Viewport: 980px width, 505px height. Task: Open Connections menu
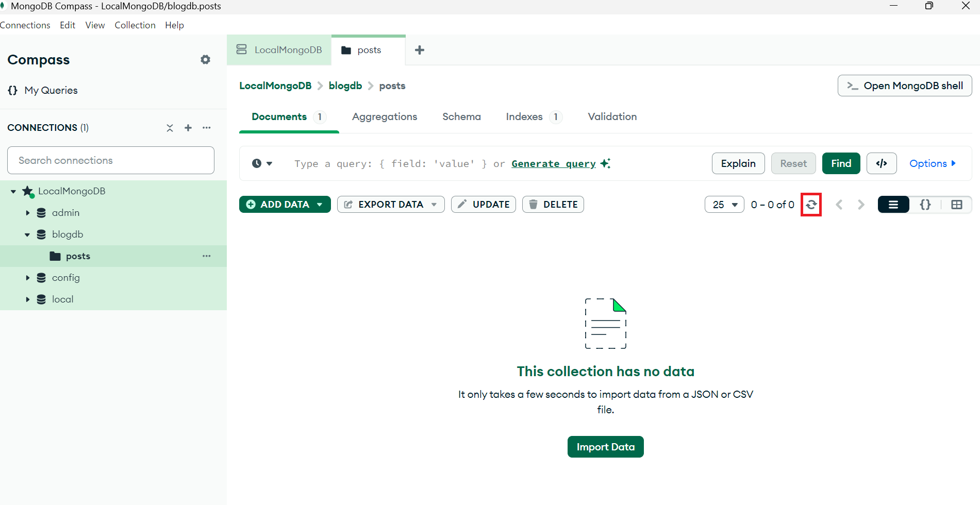tap(25, 25)
